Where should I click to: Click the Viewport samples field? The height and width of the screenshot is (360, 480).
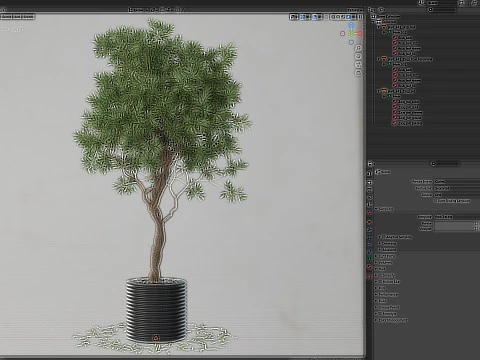456,229
